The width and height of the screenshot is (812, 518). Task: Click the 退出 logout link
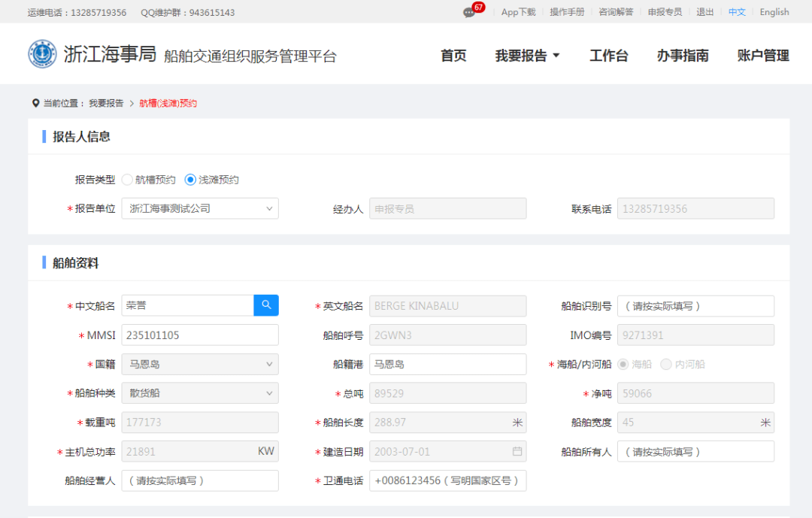pos(704,12)
